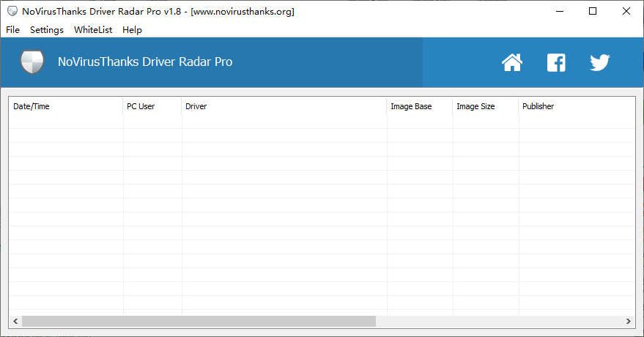The width and height of the screenshot is (644, 337).
Task: Close the Driver Radar Pro window
Action: pos(626,11)
